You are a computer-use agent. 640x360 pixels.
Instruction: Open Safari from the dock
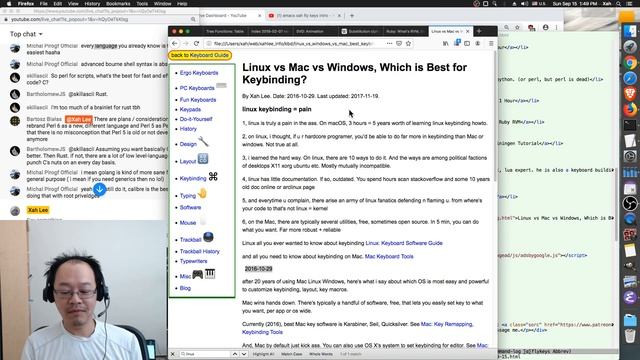point(630,78)
